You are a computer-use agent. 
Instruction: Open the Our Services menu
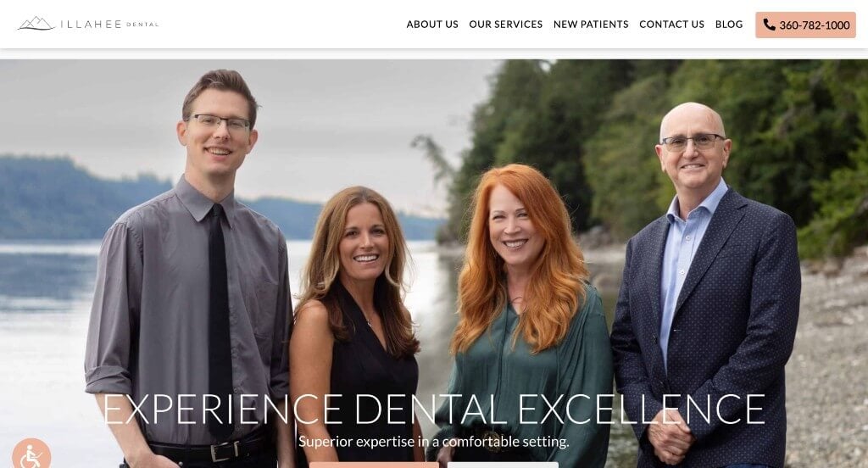pyautogui.click(x=505, y=25)
